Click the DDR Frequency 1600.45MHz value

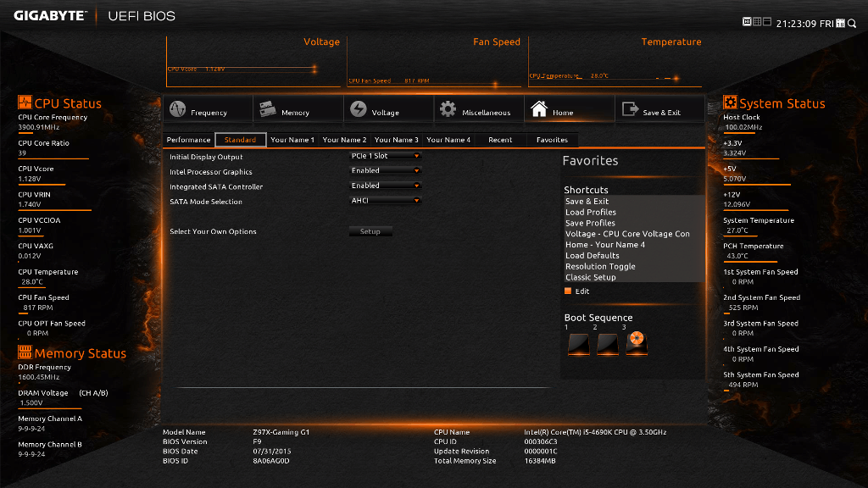click(x=39, y=377)
